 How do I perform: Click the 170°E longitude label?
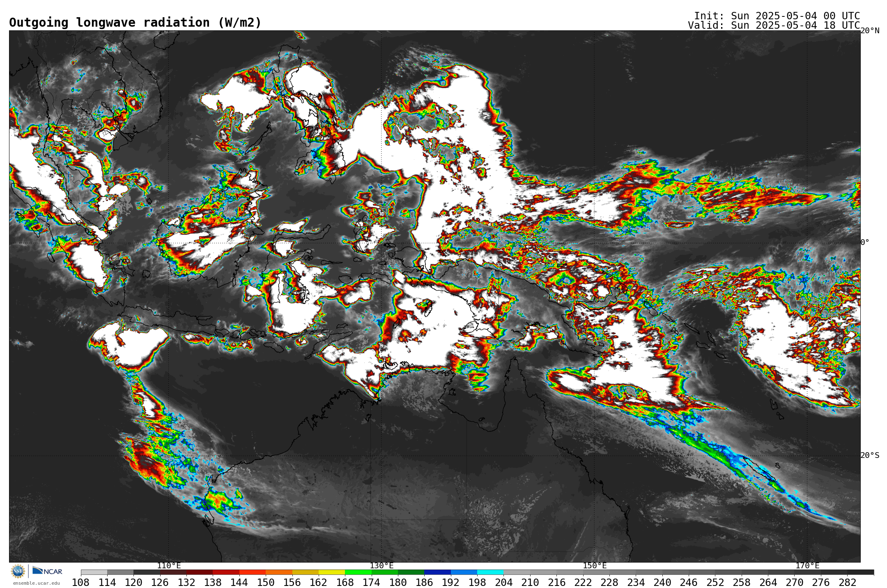click(x=807, y=566)
